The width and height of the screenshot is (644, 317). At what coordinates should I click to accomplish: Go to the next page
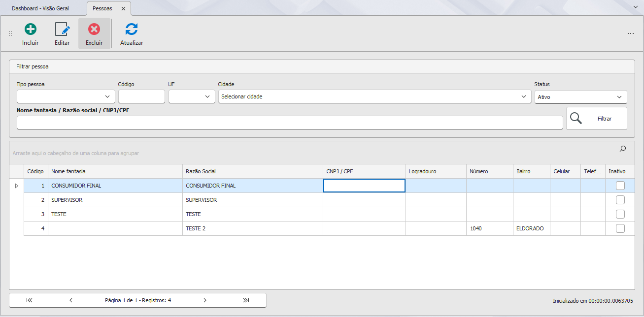[205, 300]
